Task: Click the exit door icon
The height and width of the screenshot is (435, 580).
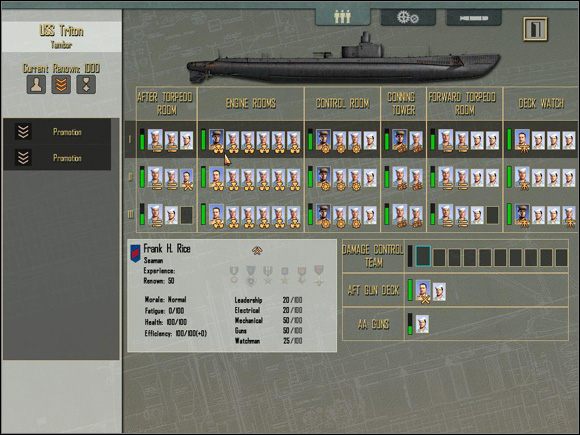Action: coord(535,29)
